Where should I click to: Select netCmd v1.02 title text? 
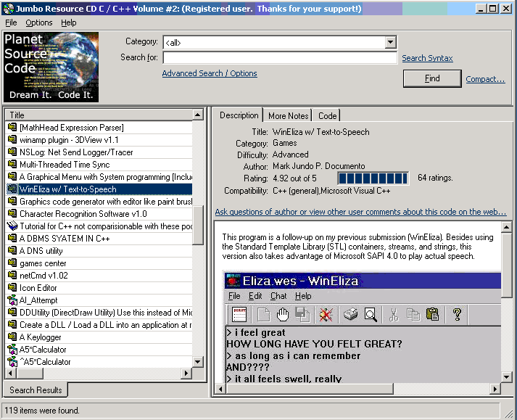coord(44,276)
